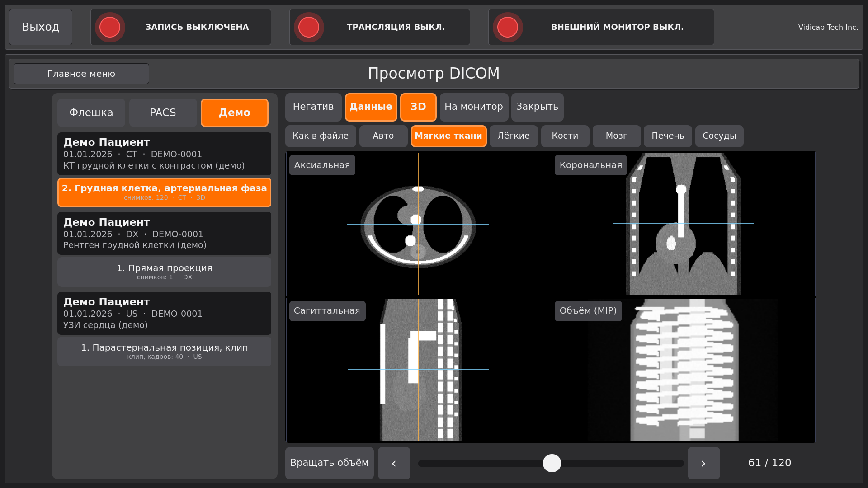Select series Грудная клетка, артериальная фаза
Screen dimensions: 868x488
164,192
